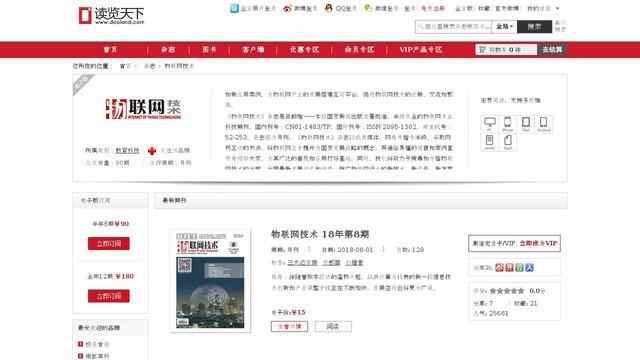Screen dimensions: 640x360
Task: Click the first underlined tag link under issue title
Action: (x=302, y=262)
